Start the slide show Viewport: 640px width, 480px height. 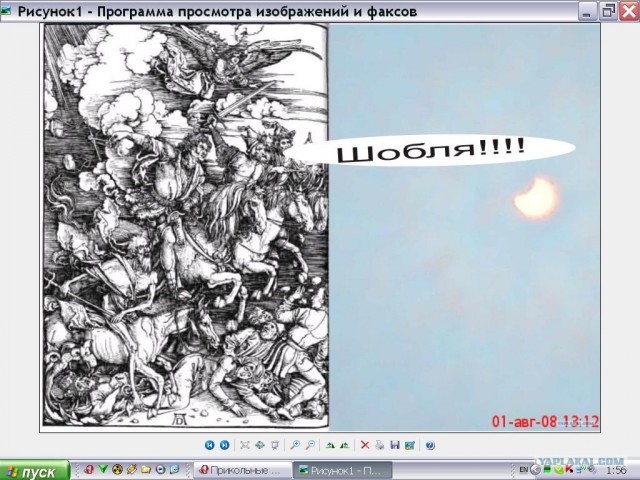click(x=275, y=445)
